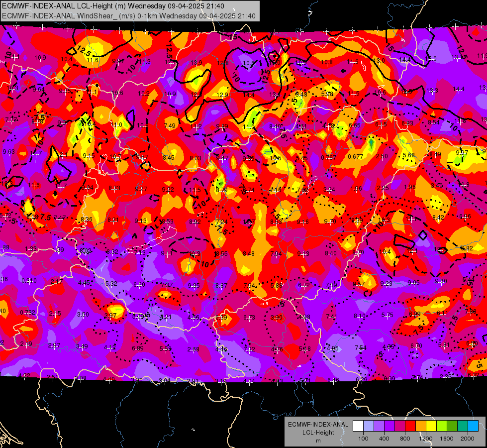
Task: Click the grid value '3.24'
Action: [329, 189]
